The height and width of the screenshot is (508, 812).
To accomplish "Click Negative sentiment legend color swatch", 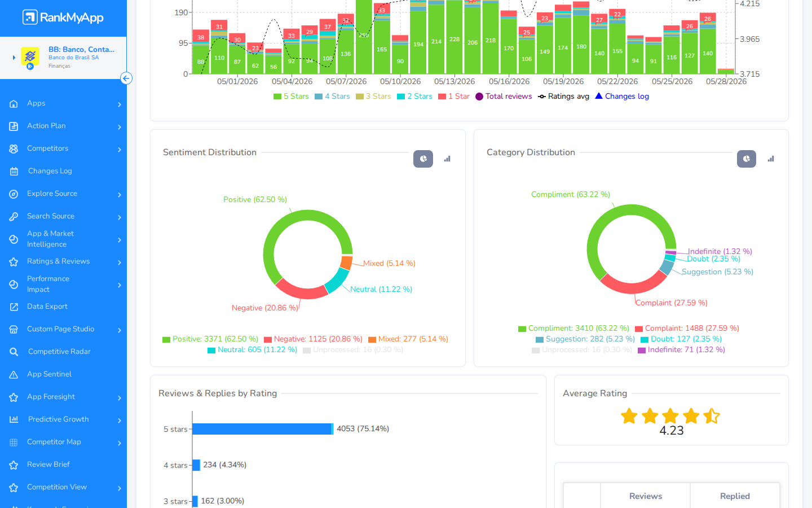I will pyautogui.click(x=268, y=340).
